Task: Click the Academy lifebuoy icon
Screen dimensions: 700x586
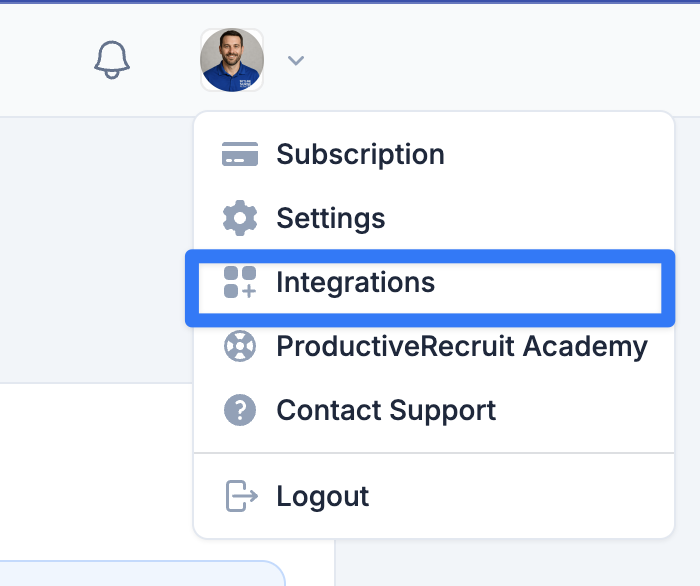Action: (240, 346)
